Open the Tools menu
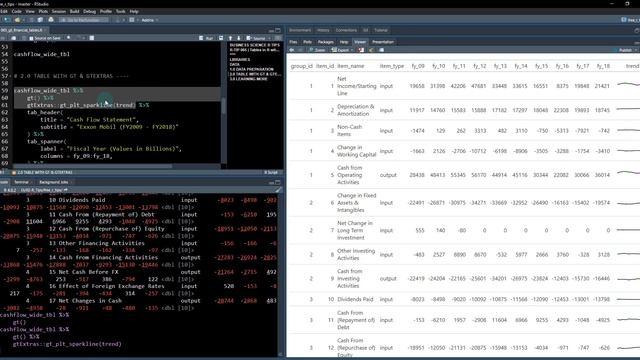640x360 pixels. coord(121,11)
